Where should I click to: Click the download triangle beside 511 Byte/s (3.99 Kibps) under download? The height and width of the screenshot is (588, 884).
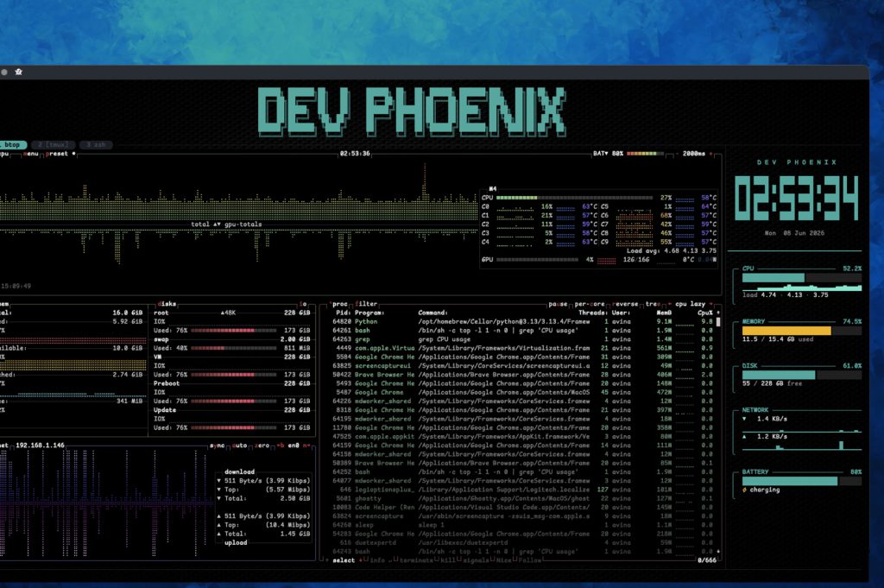[218, 481]
